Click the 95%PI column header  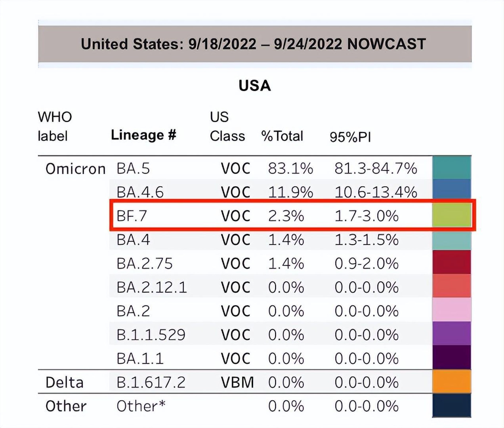click(x=350, y=137)
